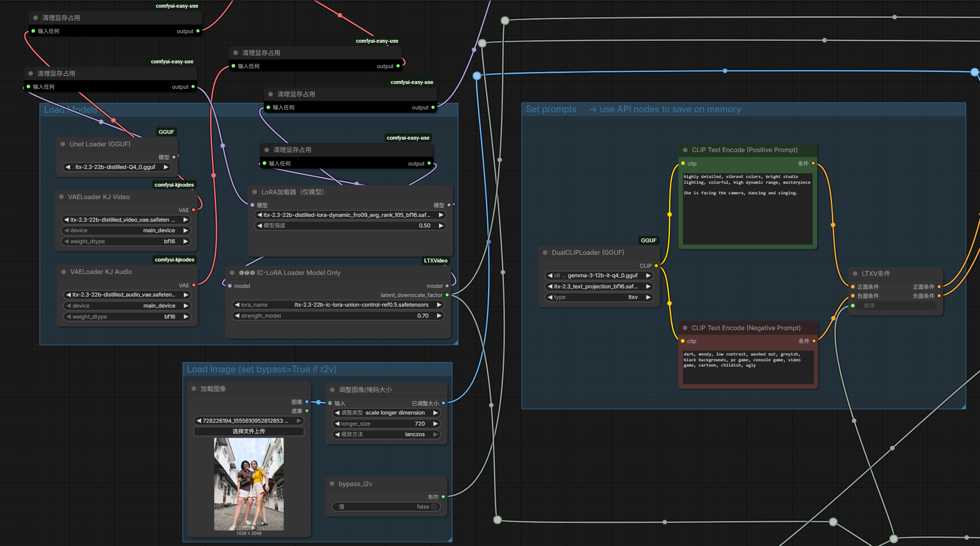Click the 遮罩 output port on the 加载图像 node
Viewport: 980px width, 546px height.
point(307,411)
